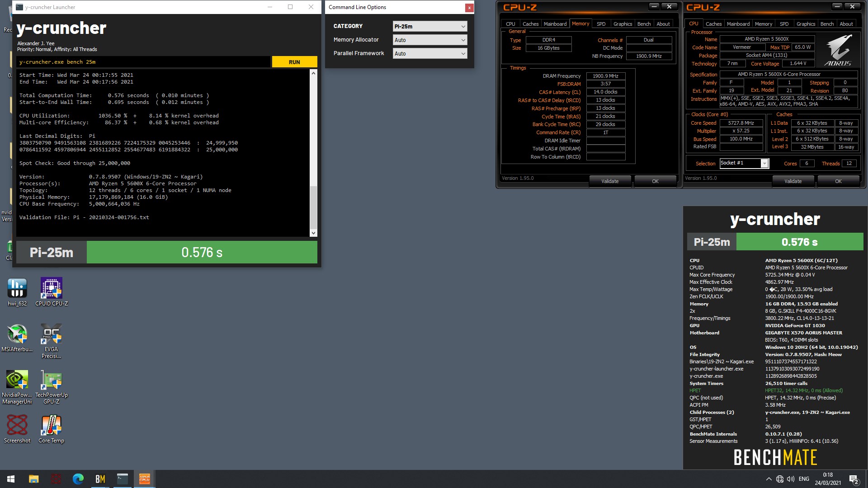Open the TechPowerUp GPU-Z desktop shortcut
The image size is (868, 488).
click(51, 387)
